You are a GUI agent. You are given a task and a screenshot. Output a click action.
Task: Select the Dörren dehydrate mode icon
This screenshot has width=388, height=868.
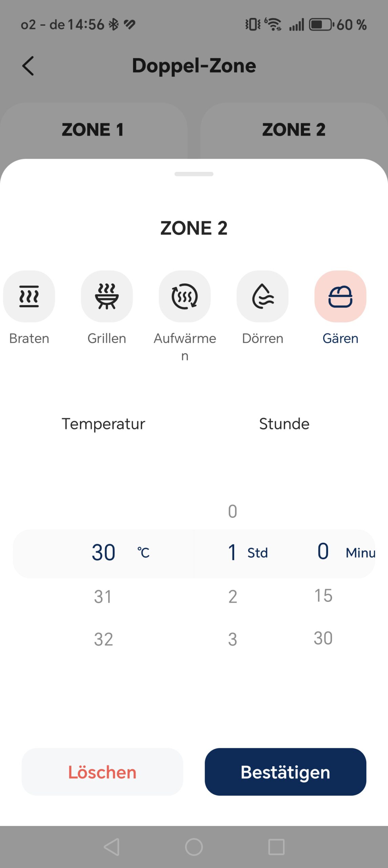coord(263,296)
